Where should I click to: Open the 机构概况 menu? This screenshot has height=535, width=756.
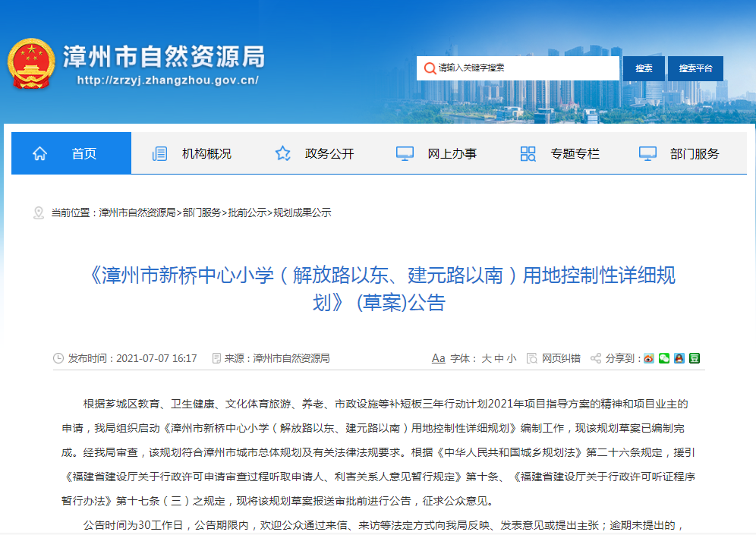point(206,153)
